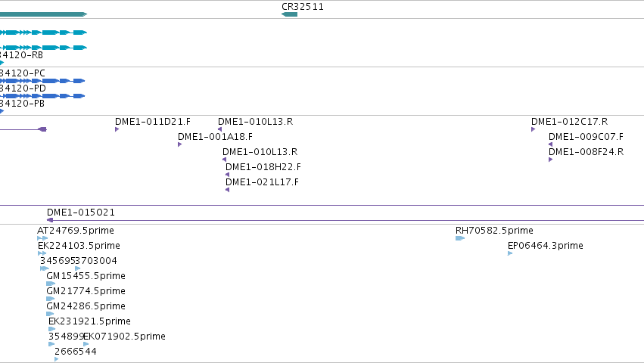
Task: Click the light-blue arrow under EK071902.5prime
Action: (86, 345)
